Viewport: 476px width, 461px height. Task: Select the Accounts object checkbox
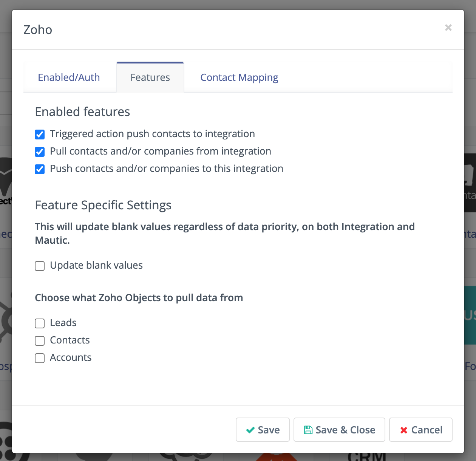click(40, 358)
